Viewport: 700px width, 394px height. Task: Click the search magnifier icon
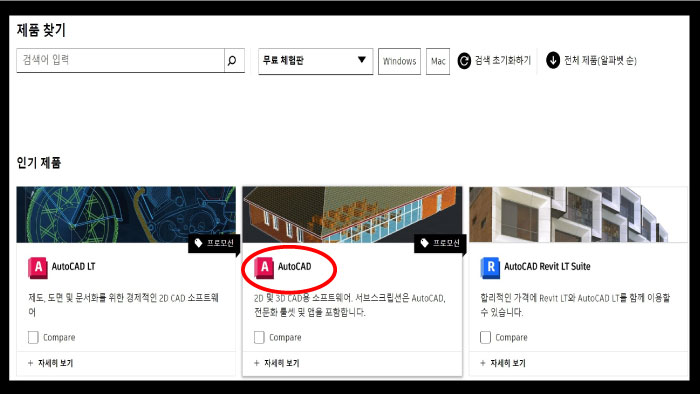pyautogui.click(x=232, y=60)
